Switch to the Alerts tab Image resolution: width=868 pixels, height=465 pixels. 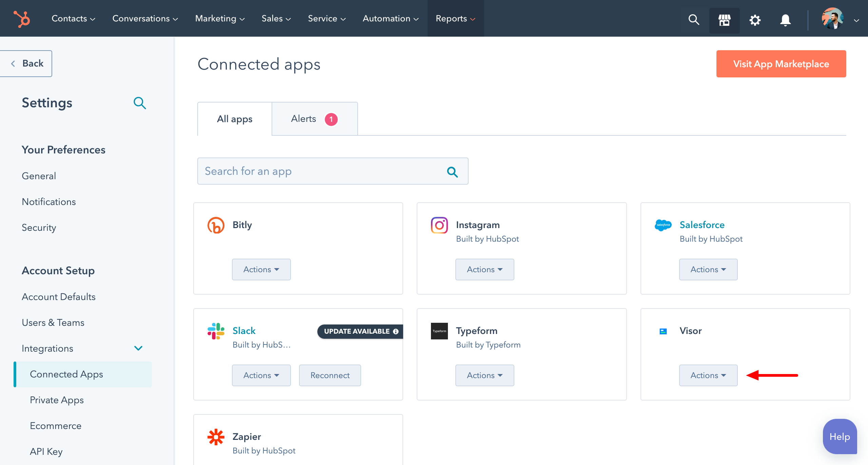pos(315,119)
